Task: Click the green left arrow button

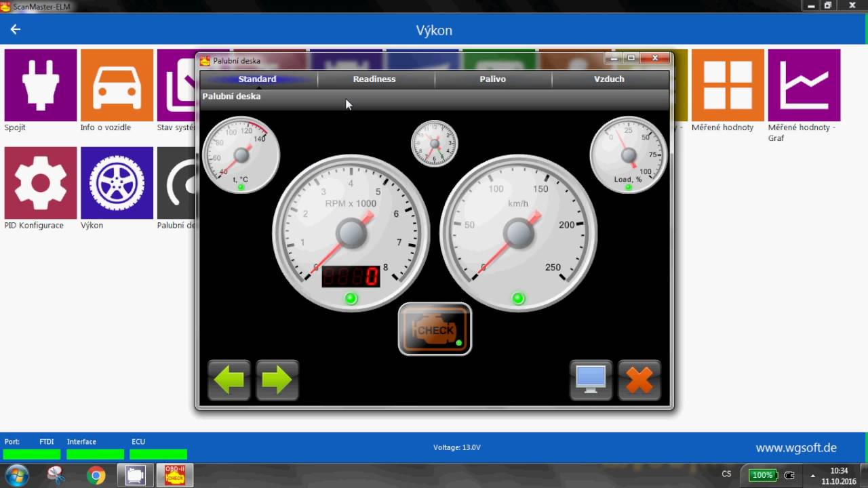Action: click(229, 380)
